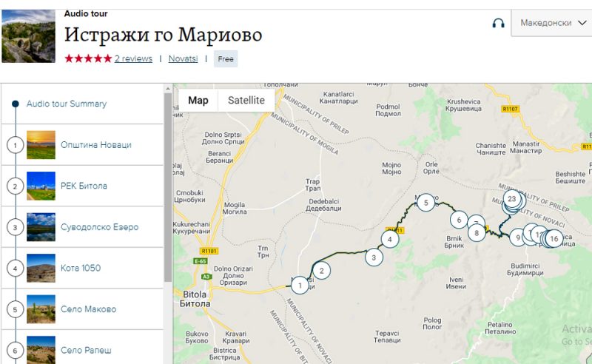Click map marker number 6
The height and width of the screenshot is (364, 592).
tap(459, 220)
